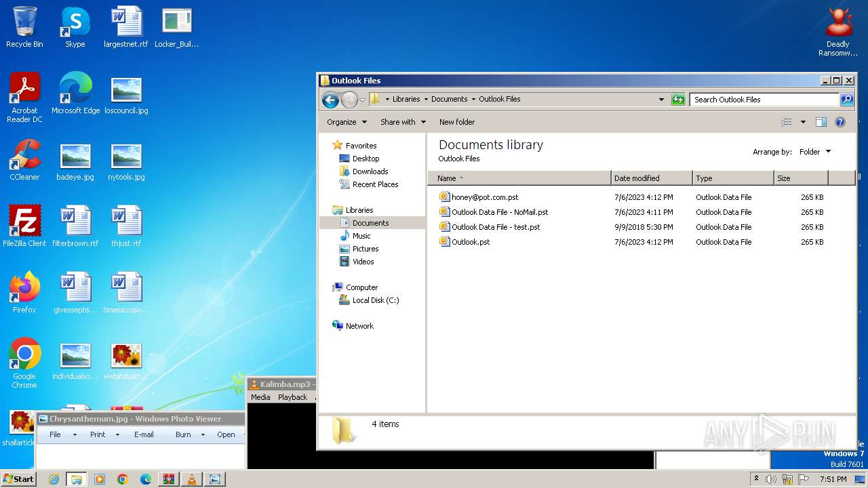Select filterbrown.rtf on the desktop

click(x=75, y=227)
